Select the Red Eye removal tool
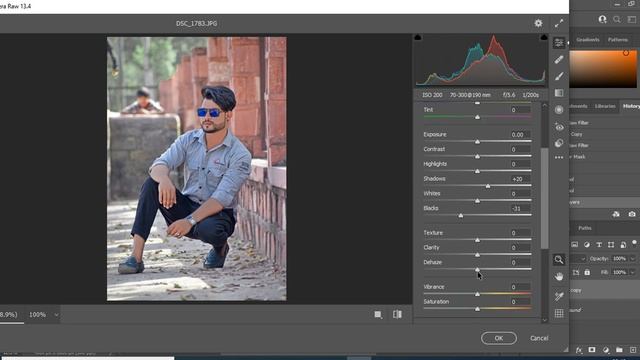The height and width of the screenshot is (360, 640). point(559,127)
